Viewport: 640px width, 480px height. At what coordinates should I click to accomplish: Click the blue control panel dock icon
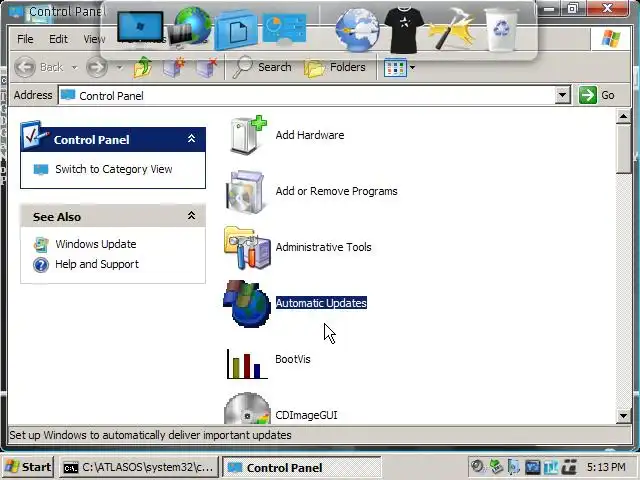tap(284, 28)
